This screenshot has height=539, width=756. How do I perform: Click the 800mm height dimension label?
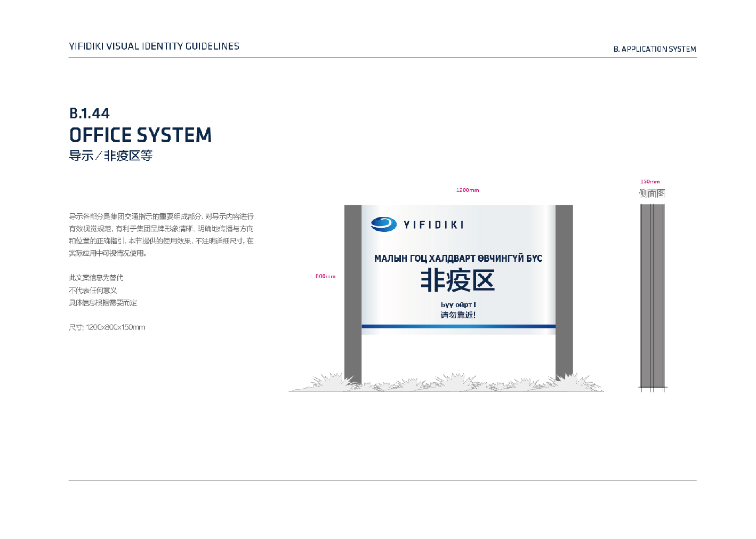[x=325, y=276]
